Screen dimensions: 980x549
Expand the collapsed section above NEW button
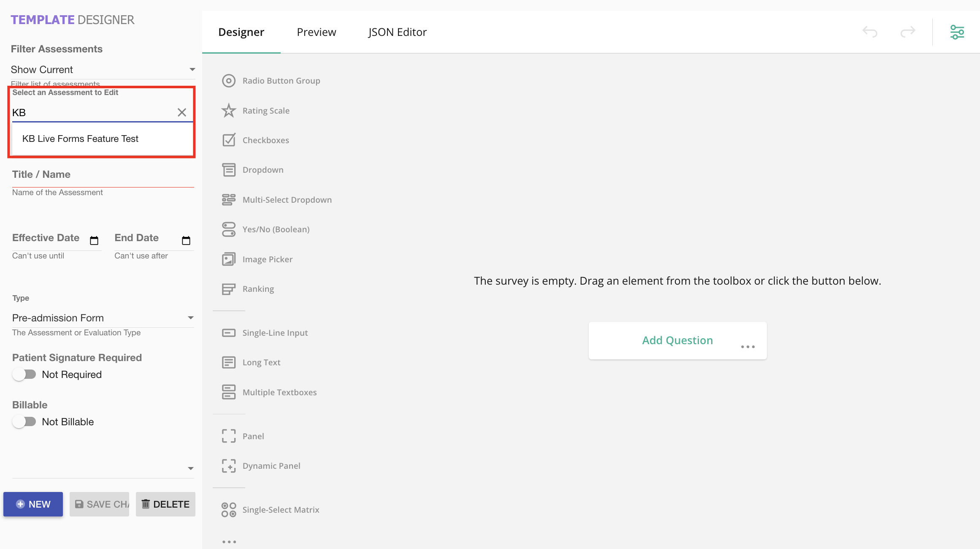(x=191, y=468)
